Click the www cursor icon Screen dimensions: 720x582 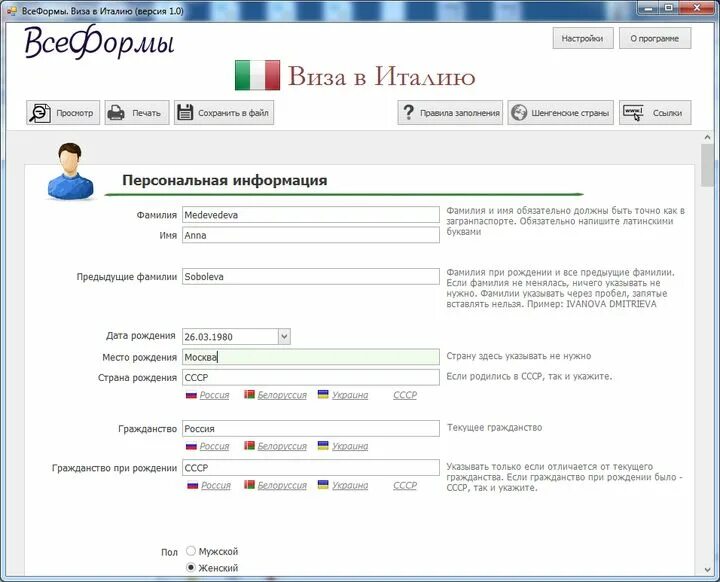pyautogui.click(x=634, y=113)
